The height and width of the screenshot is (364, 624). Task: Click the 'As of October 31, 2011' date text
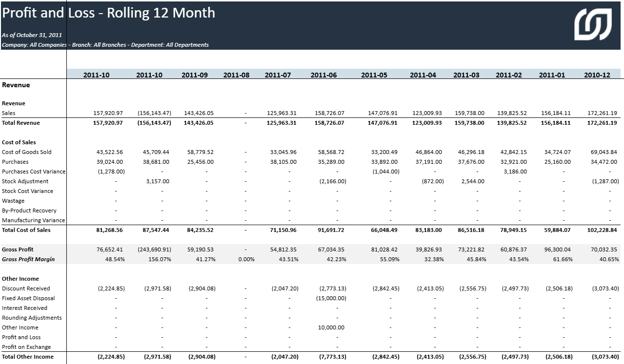tap(32, 35)
